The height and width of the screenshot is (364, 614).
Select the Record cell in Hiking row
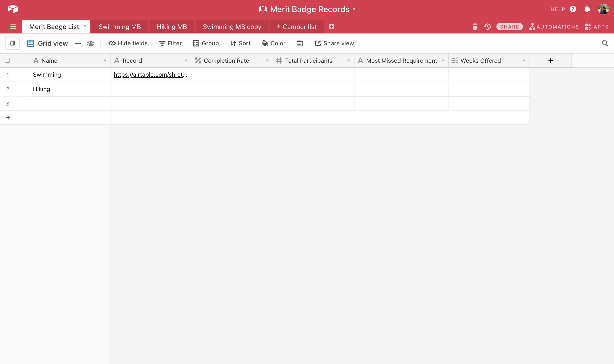point(151,89)
